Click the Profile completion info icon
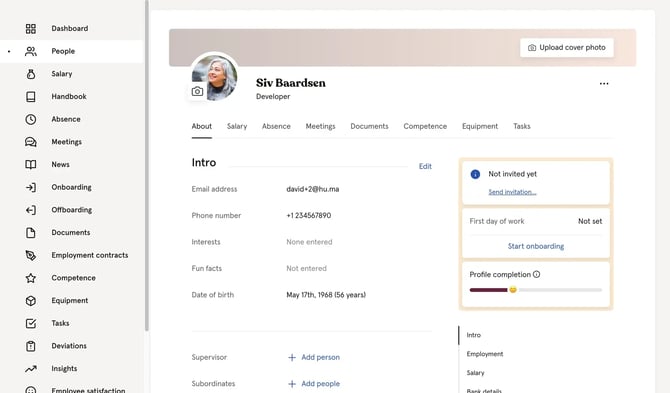The height and width of the screenshot is (393, 670). pyautogui.click(x=537, y=274)
